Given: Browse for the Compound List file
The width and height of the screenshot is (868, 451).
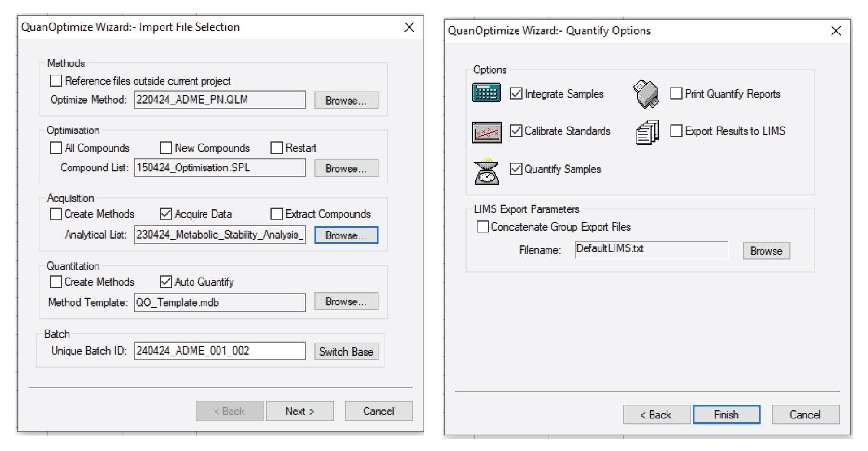Looking at the screenshot, I should [346, 168].
